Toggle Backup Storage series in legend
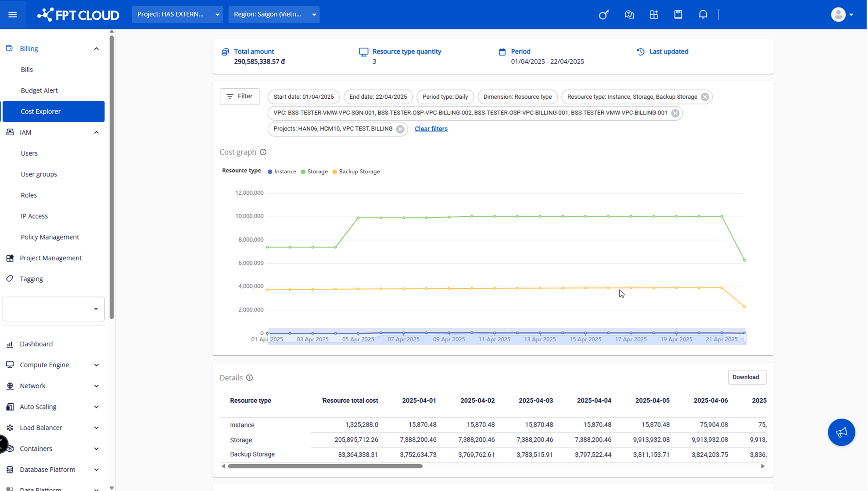 coord(356,172)
